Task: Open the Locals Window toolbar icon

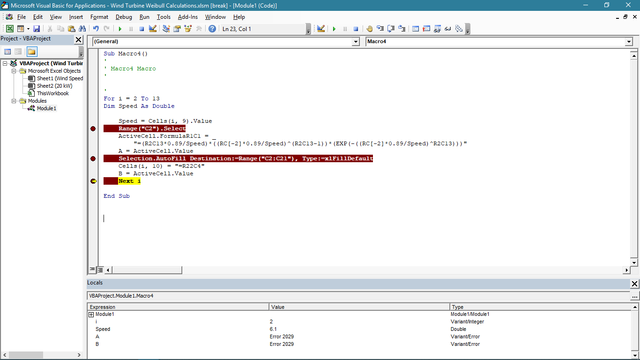Action: point(415,29)
